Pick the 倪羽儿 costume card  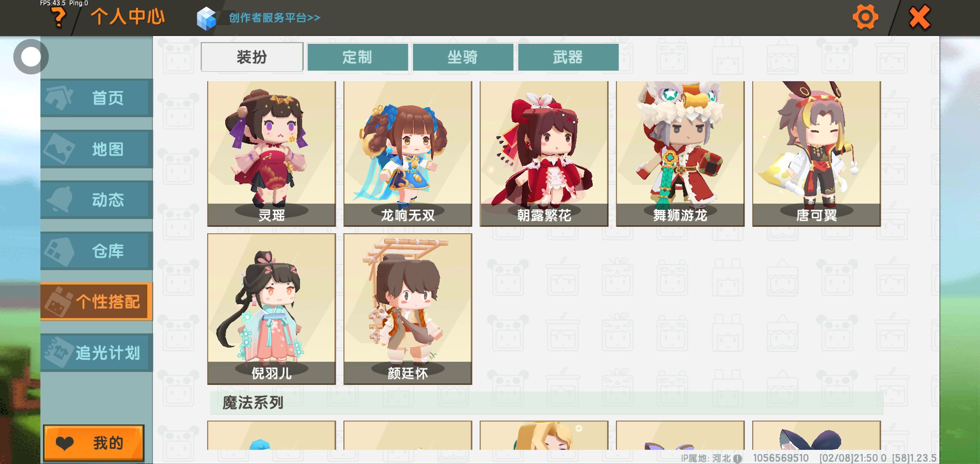point(272,309)
